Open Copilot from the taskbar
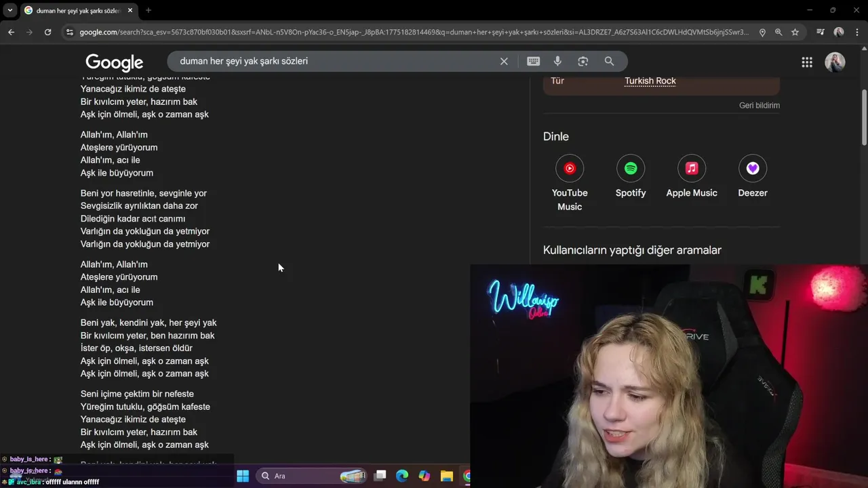Screen dimensions: 868x488 pos(425,476)
